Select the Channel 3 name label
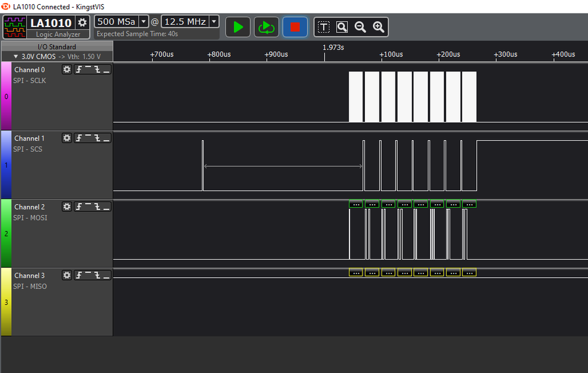Viewport: 588px width, 373px height. [29, 275]
